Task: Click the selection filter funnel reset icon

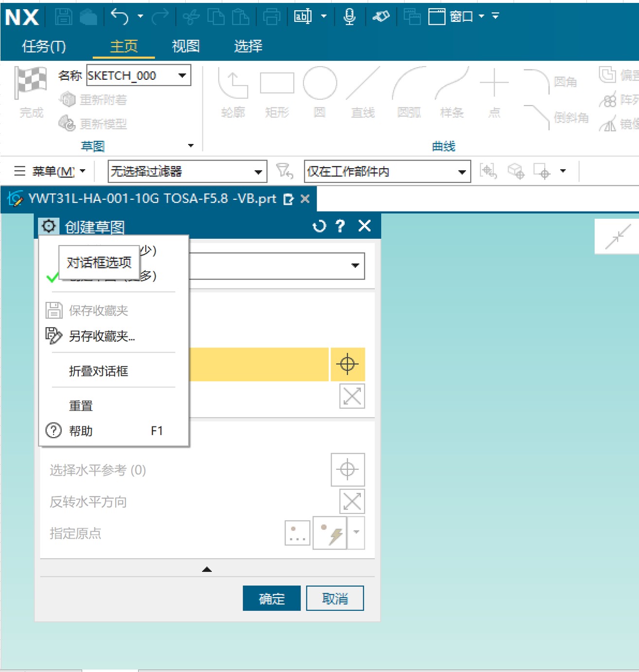Action: coord(284,171)
